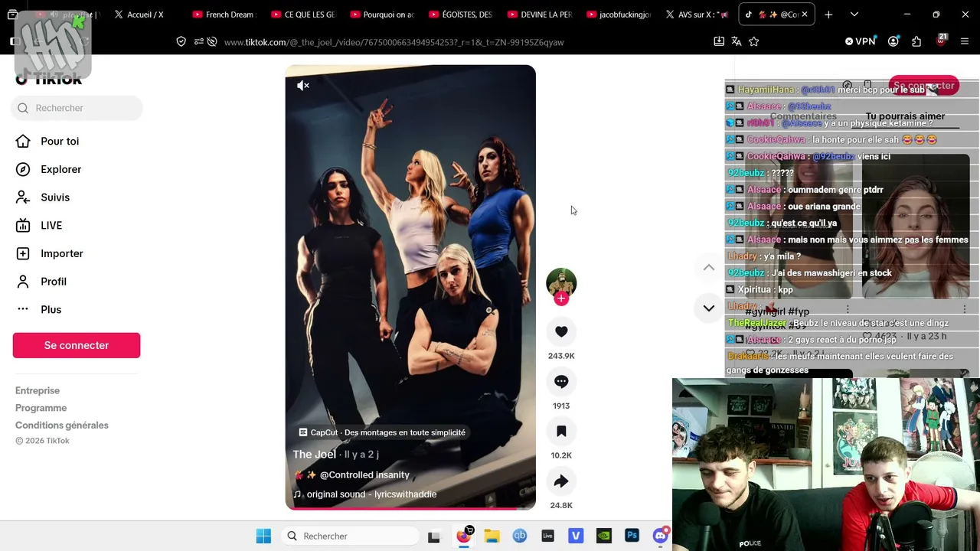Open the browser account avatar icon
Image resolution: width=980 pixels, height=551 pixels.
(893, 41)
